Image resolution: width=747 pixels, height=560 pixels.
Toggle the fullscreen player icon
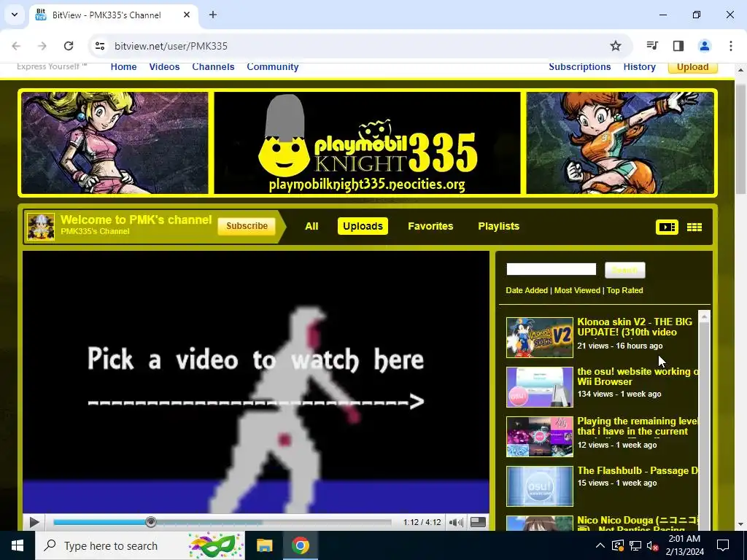[478, 522]
